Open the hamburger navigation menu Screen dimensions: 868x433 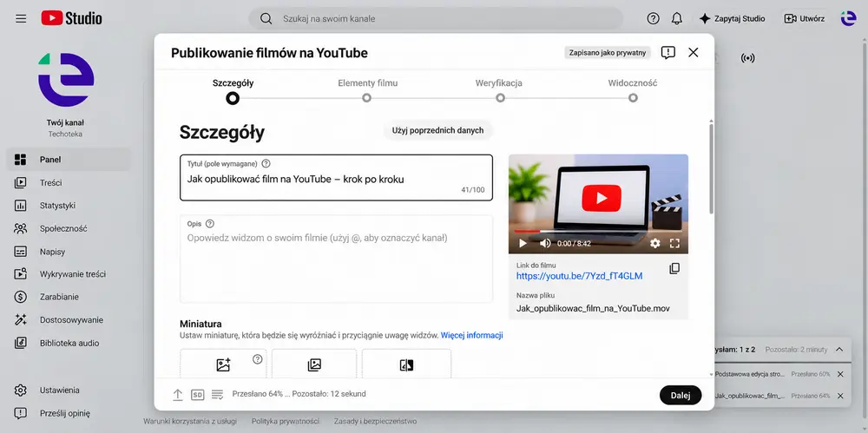tap(21, 19)
